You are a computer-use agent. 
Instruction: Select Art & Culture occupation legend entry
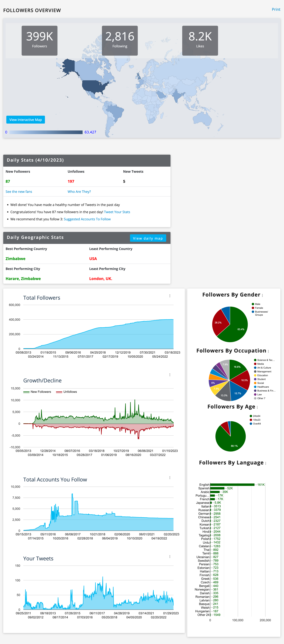262,368
